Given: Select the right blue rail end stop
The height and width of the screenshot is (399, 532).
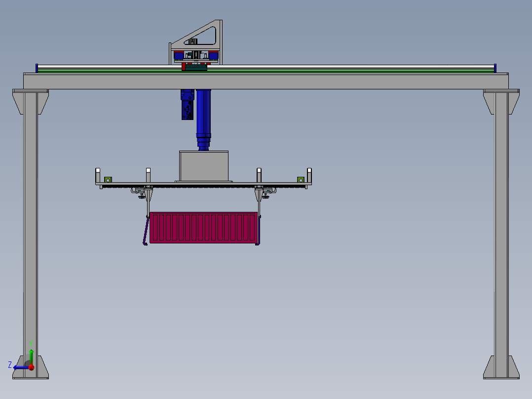Looking at the screenshot, I should point(495,68).
